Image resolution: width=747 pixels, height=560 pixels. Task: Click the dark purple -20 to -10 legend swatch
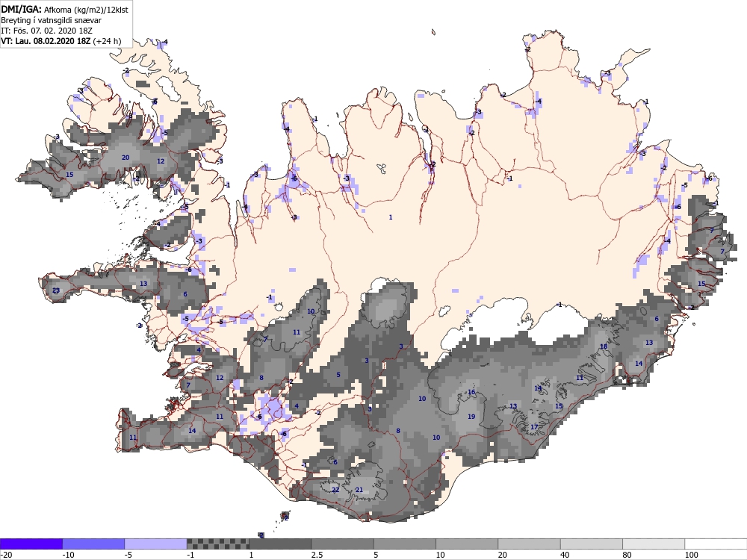click(x=31, y=544)
